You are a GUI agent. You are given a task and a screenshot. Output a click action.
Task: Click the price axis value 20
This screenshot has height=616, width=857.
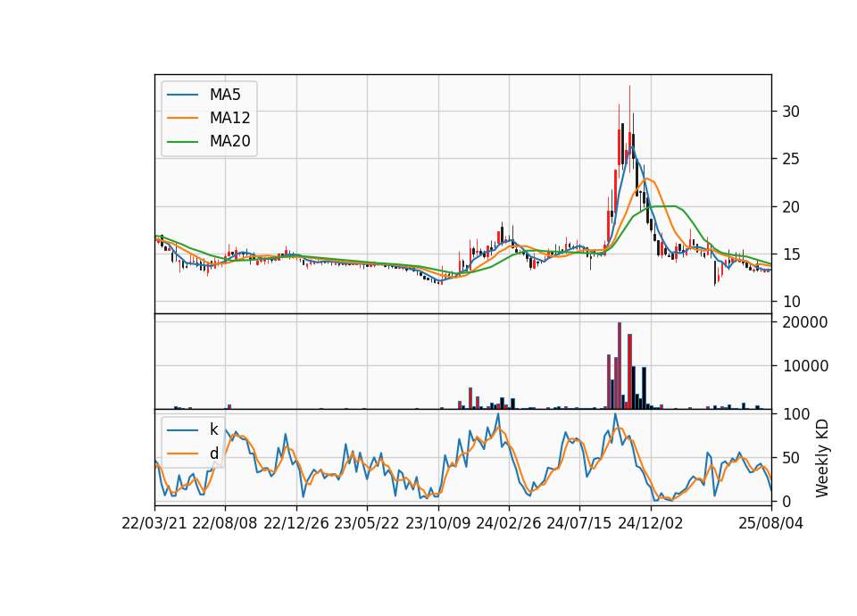pyautogui.click(x=791, y=206)
